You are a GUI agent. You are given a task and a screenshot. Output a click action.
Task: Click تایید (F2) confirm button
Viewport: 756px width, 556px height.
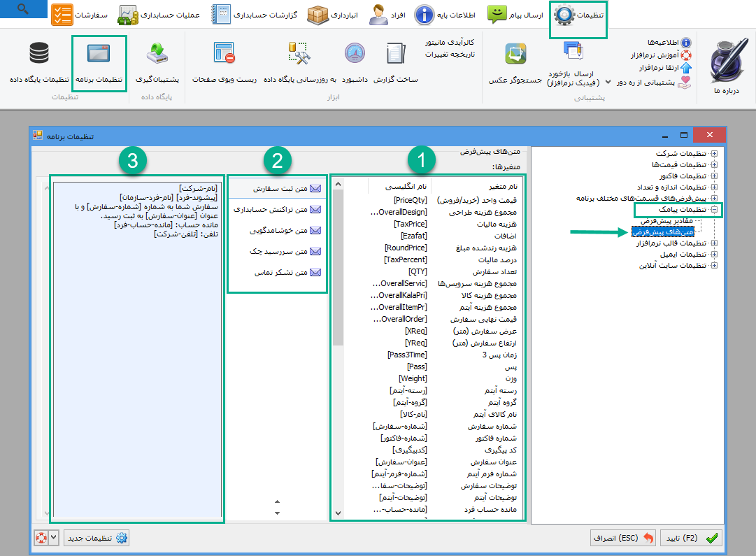[x=691, y=538]
